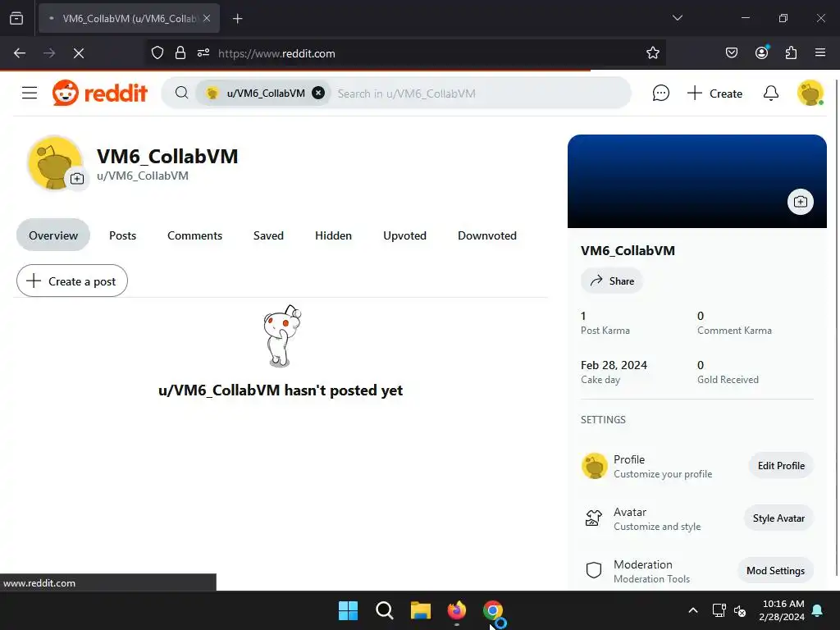The height and width of the screenshot is (630, 840).
Task: Open the Saved tab
Action: coord(268,235)
